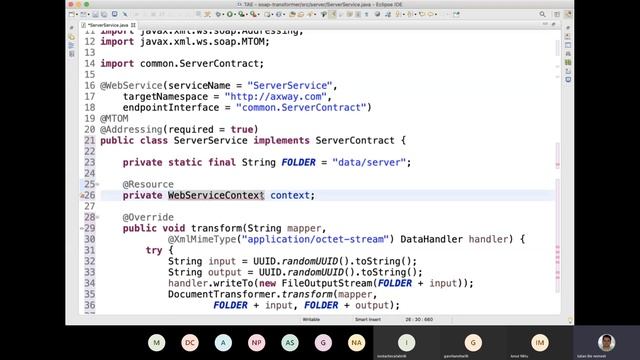
Task: Click the override marker at line 29
Action: [x=82, y=229]
